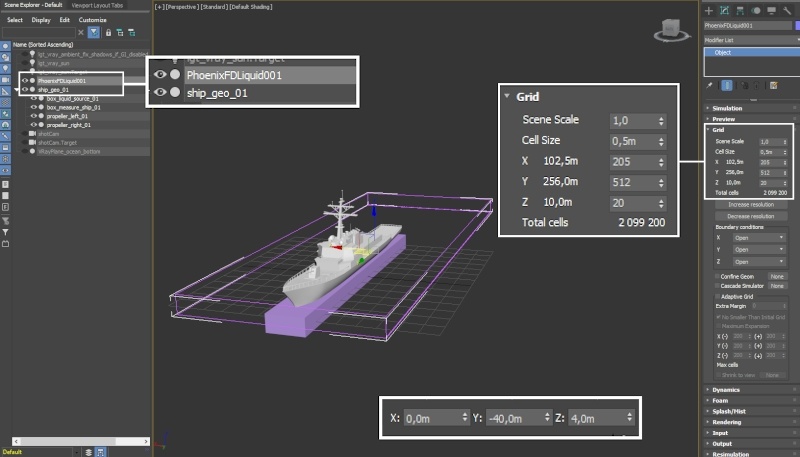Screen dimensions: 800x457
Task: Toggle the Scene Explorer filter funnel button
Action: click(94, 33)
